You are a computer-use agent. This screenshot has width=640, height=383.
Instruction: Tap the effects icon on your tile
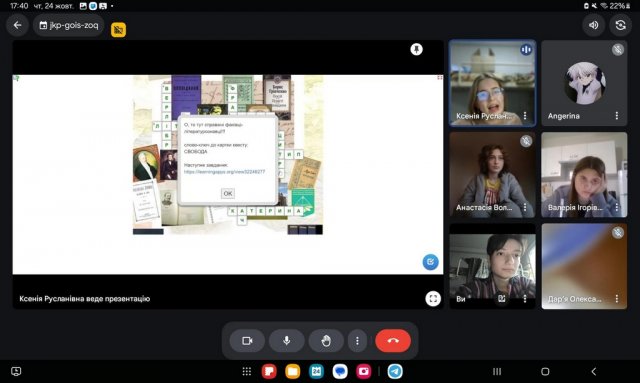(x=502, y=299)
